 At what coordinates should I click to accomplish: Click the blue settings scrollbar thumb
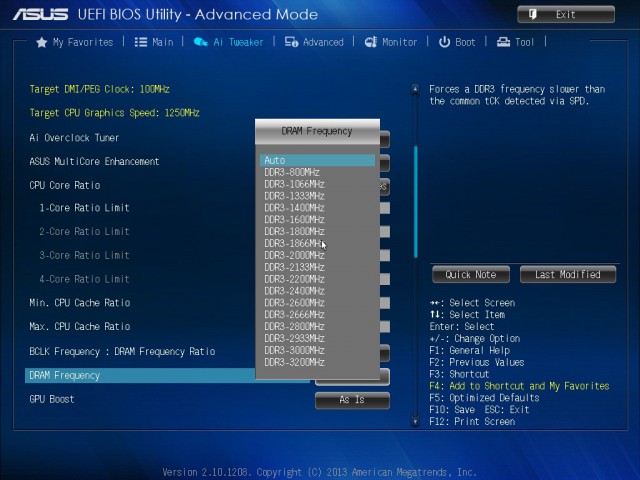(x=416, y=202)
